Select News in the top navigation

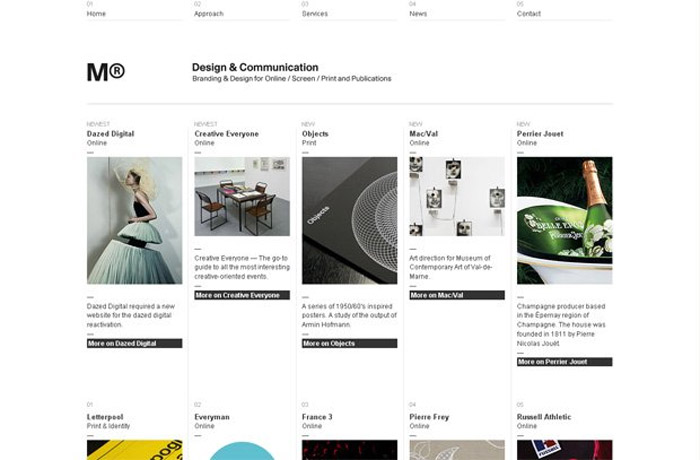click(x=418, y=14)
